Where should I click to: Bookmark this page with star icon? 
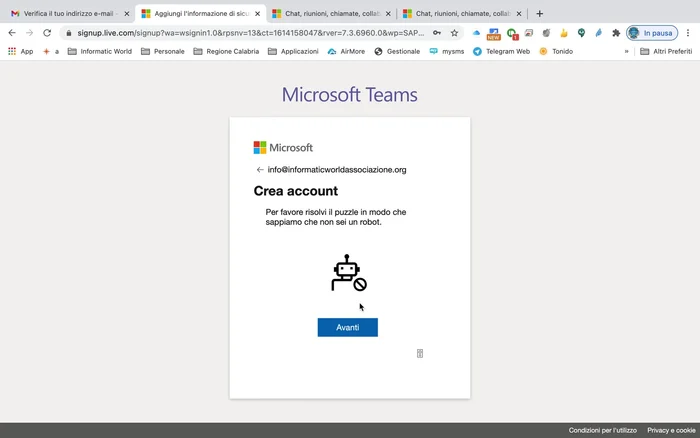tap(454, 33)
